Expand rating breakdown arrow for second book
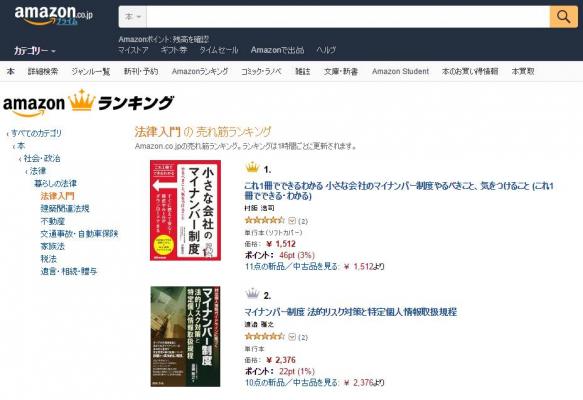 click(292, 337)
